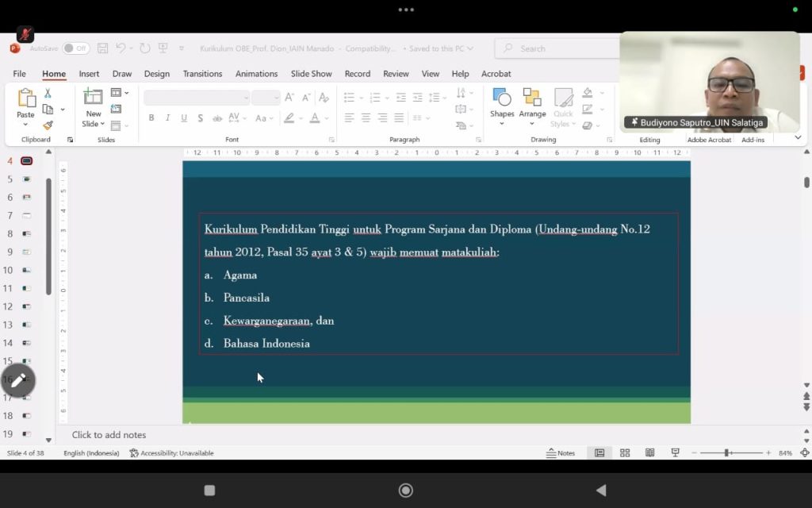Open the Paste options dropdown arrow
Viewport: 812px width, 508px height.
(25, 125)
